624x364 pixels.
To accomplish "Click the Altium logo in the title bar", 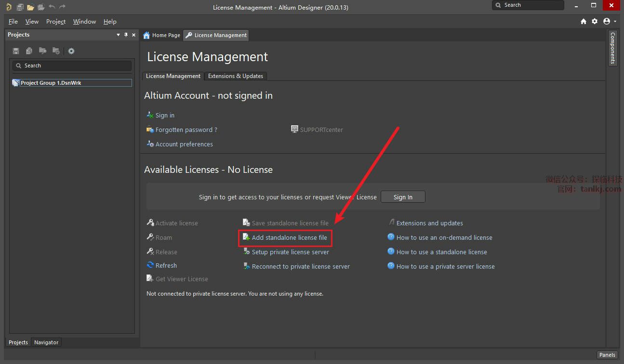I will tap(9, 7).
